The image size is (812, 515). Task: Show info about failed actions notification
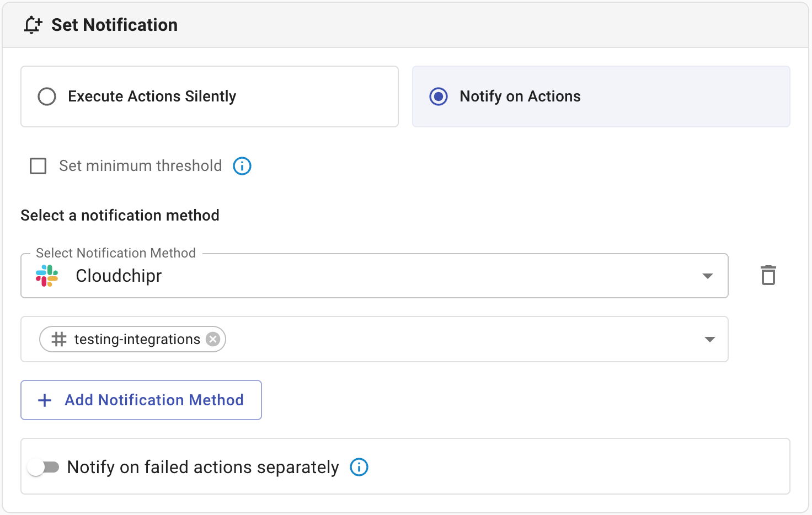pyautogui.click(x=359, y=467)
